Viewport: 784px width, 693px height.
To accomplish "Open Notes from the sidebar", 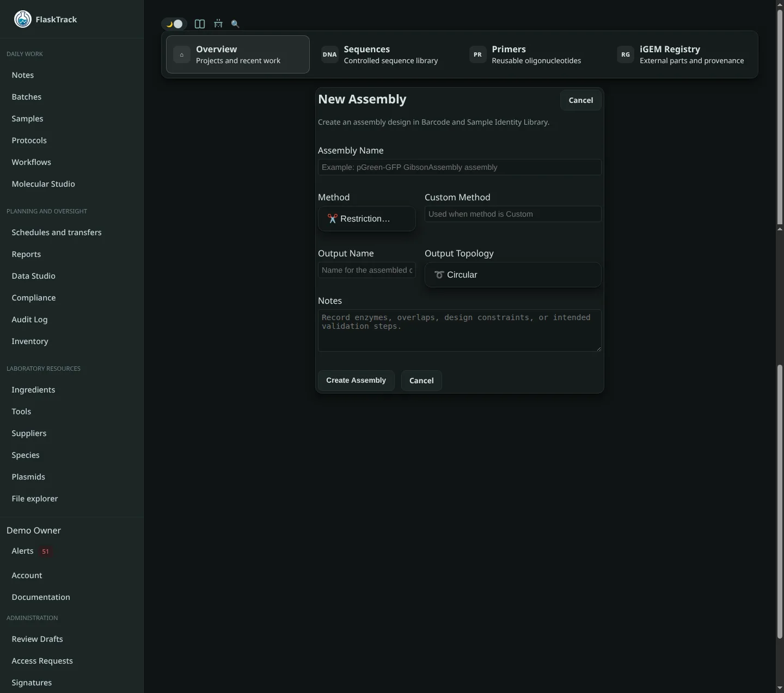I will (23, 75).
